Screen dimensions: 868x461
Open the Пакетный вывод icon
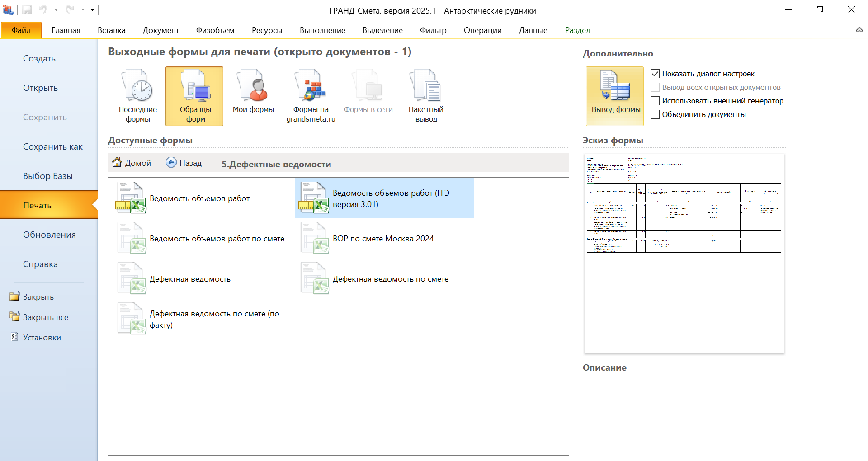(426, 96)
